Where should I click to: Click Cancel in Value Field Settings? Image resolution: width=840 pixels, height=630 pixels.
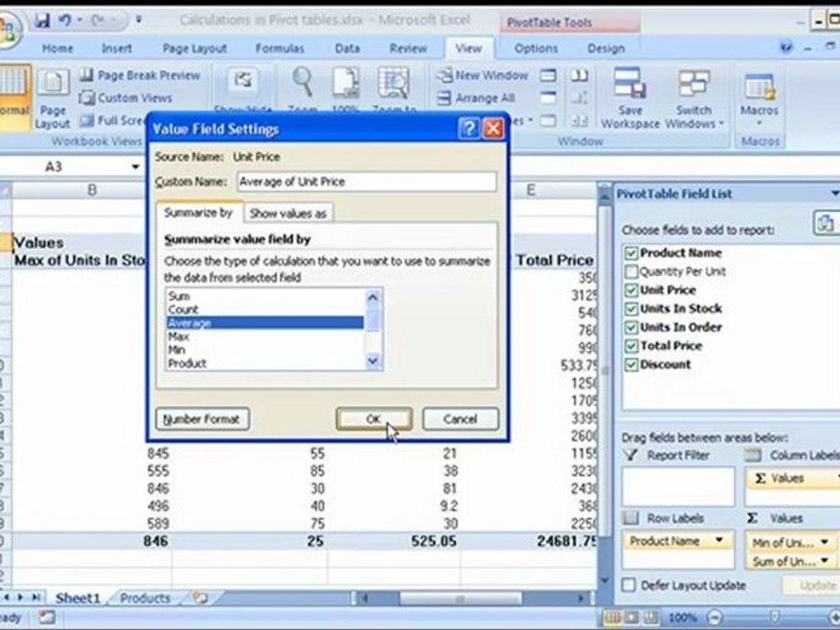click(460, 419)
